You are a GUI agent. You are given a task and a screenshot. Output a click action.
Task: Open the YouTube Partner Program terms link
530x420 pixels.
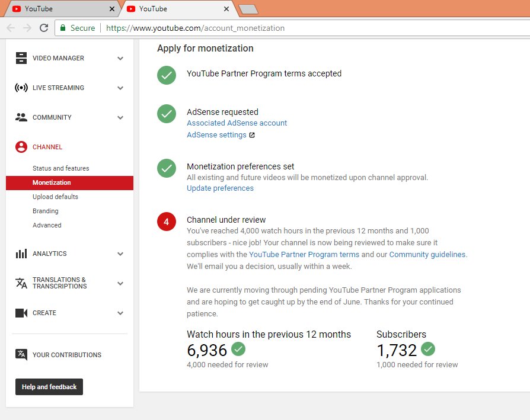click(x=304, y=255)
